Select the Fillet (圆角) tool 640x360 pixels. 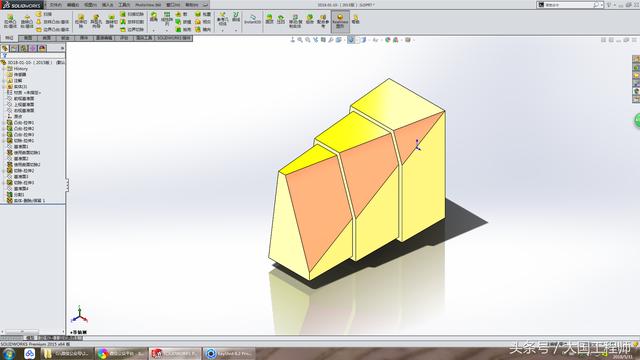point(153,17)
